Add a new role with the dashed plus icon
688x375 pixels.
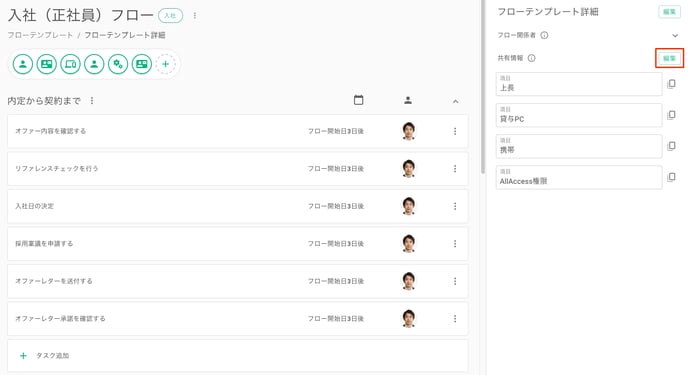click(x=165, y=64)
